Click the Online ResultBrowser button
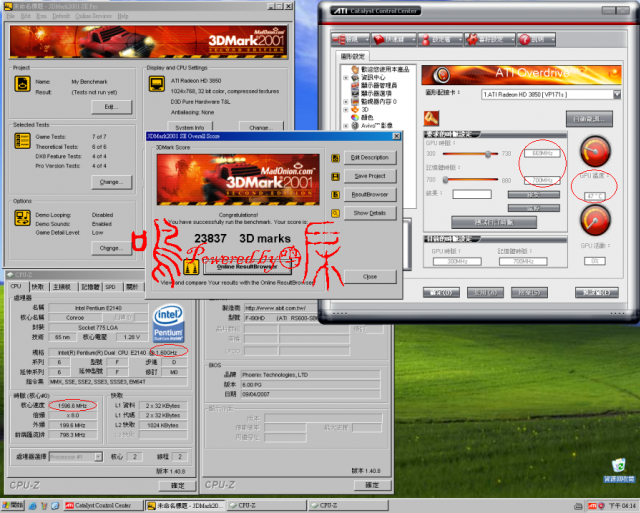Image resolution: width=640 pixels, height=513 pixels. coord(247,267)
